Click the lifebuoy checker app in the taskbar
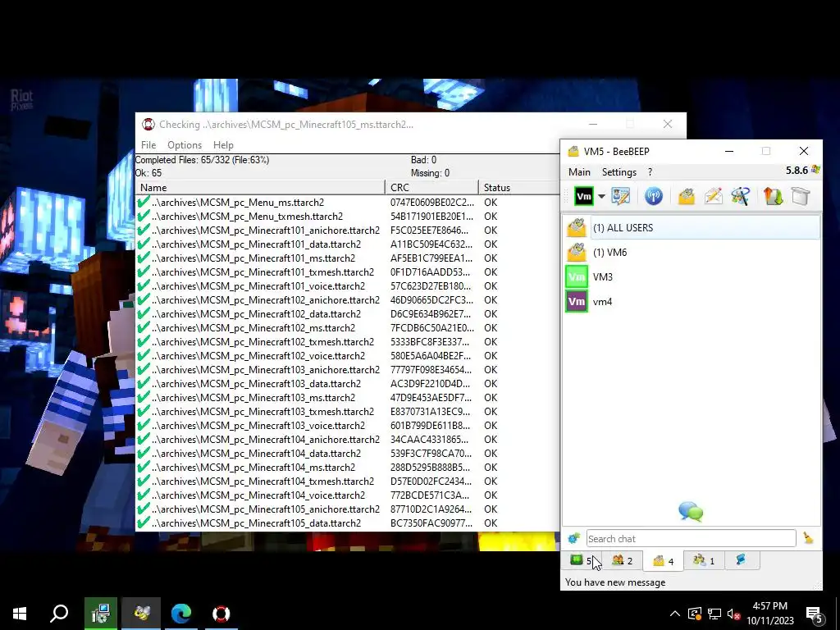 pyautogui.click(x=221, y=614)
